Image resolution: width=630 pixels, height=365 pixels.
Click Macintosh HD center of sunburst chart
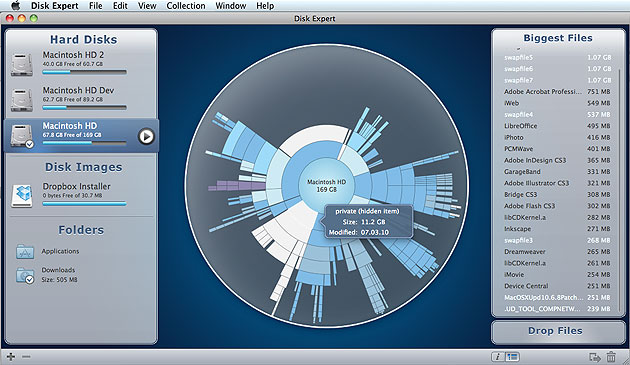pyautogui.click(x=326, y=185)
